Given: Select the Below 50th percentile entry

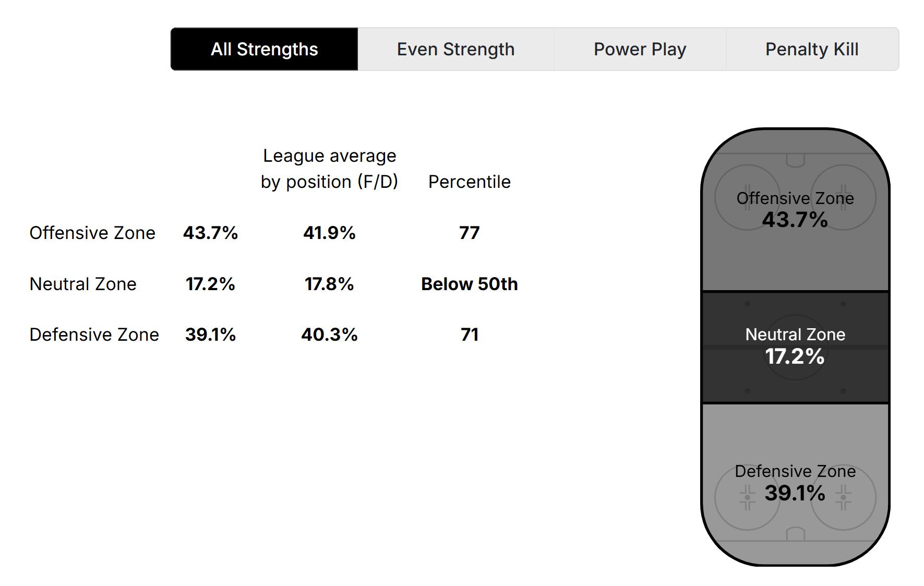Looking at the screenshot, I should click(469, 284).
